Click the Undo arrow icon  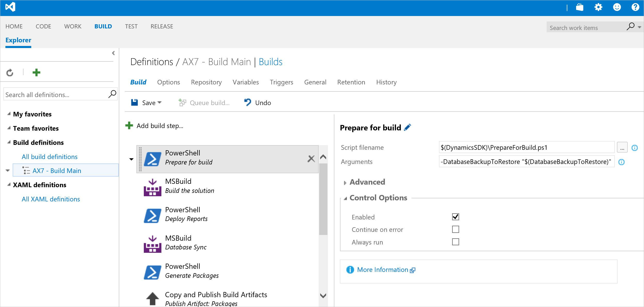[x=247, y=103]
